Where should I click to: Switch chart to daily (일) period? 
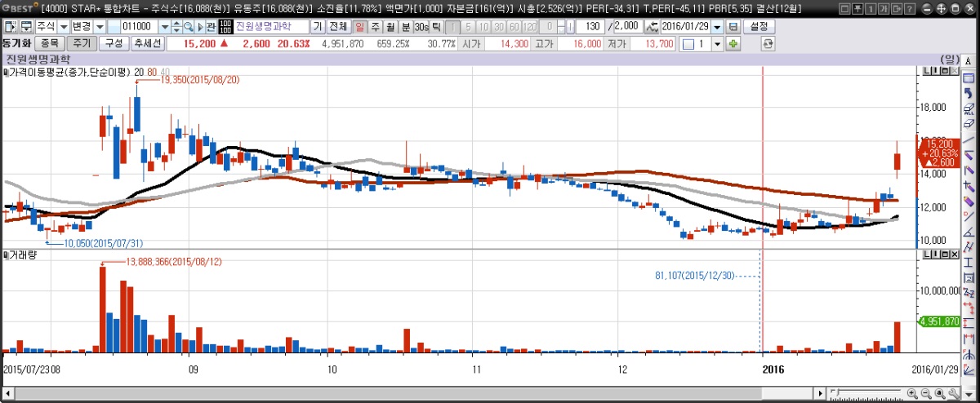(x=360, y=26)
